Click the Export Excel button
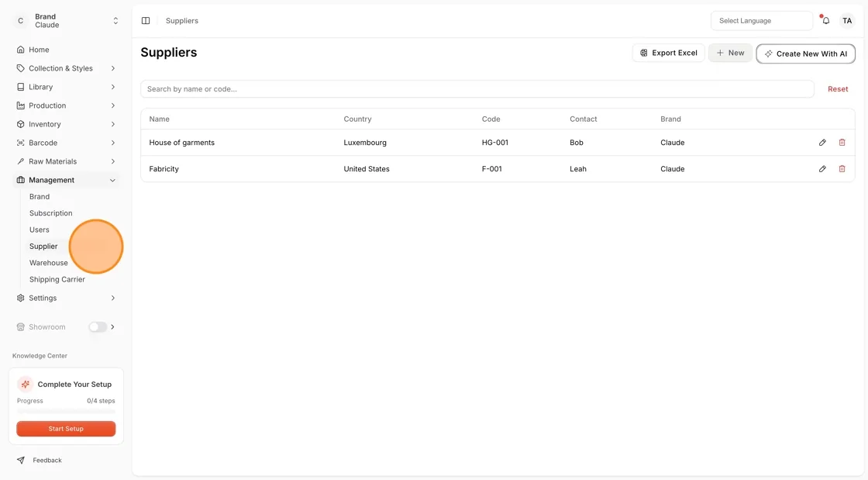The image size is (868, 480). (668, 53)
